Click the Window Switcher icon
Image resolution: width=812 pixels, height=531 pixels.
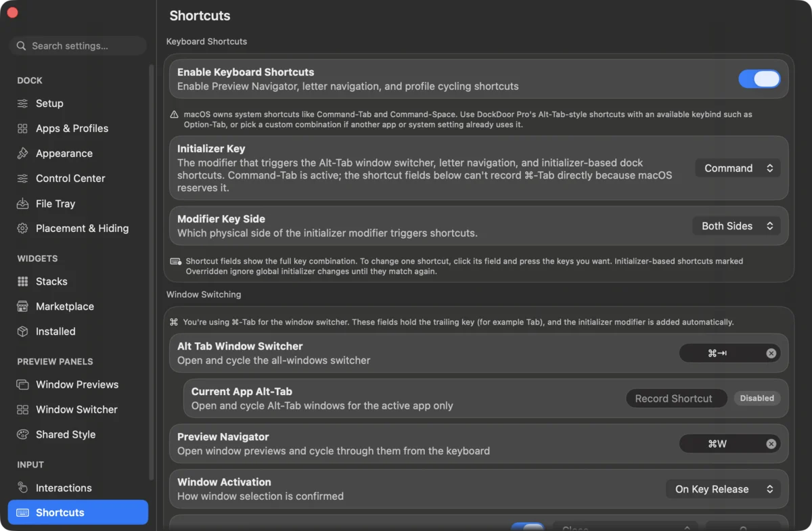click(22, 409)
